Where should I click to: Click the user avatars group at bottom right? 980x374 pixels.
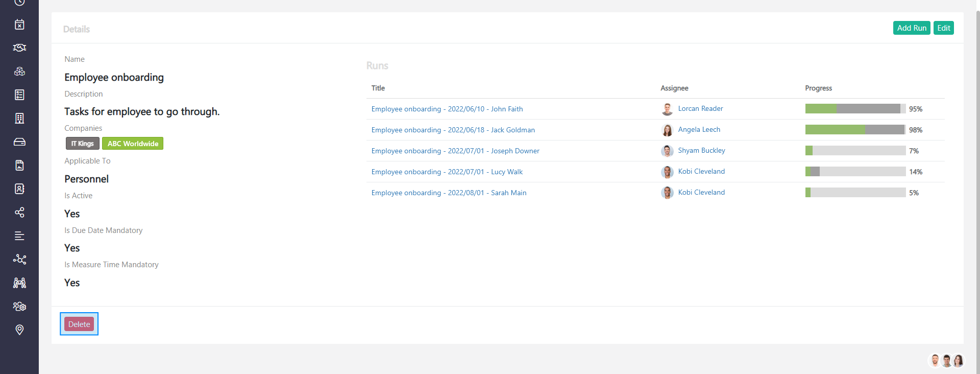pyautogui.click(x=946, y=361)
